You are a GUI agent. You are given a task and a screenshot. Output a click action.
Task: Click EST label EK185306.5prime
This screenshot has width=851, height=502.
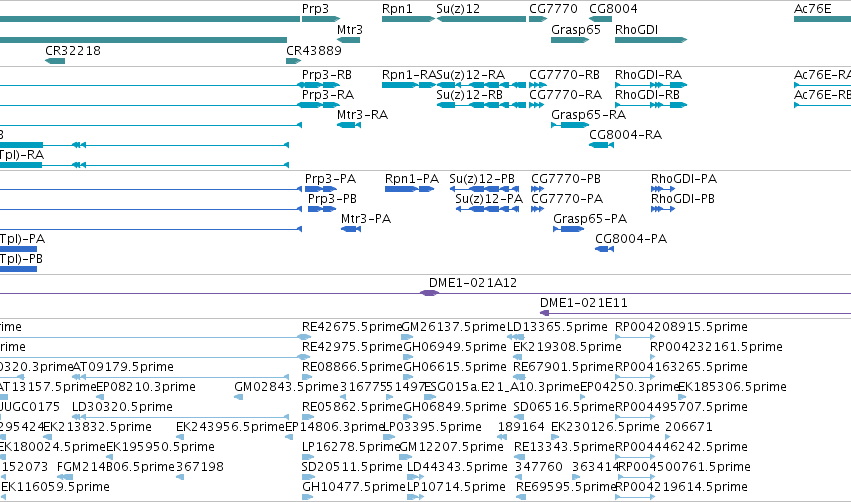tap(732, 387)
